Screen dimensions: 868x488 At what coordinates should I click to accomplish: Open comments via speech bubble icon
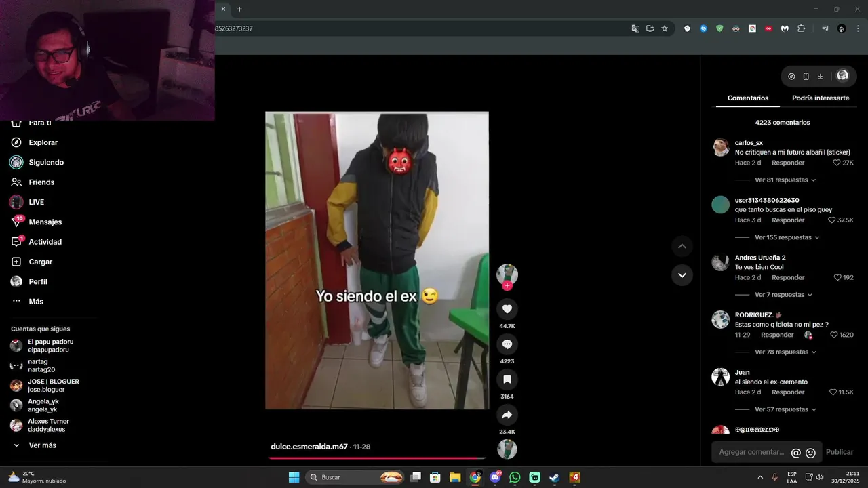[x=507, y=344]
